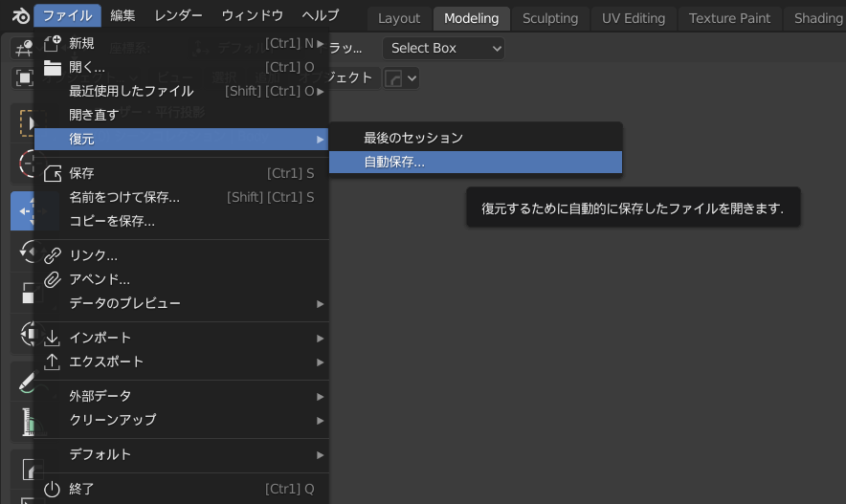Open the ファイル menu
The width and height of the screenshot is (846, 504).
pyautogui.click(x=67, y=15)
